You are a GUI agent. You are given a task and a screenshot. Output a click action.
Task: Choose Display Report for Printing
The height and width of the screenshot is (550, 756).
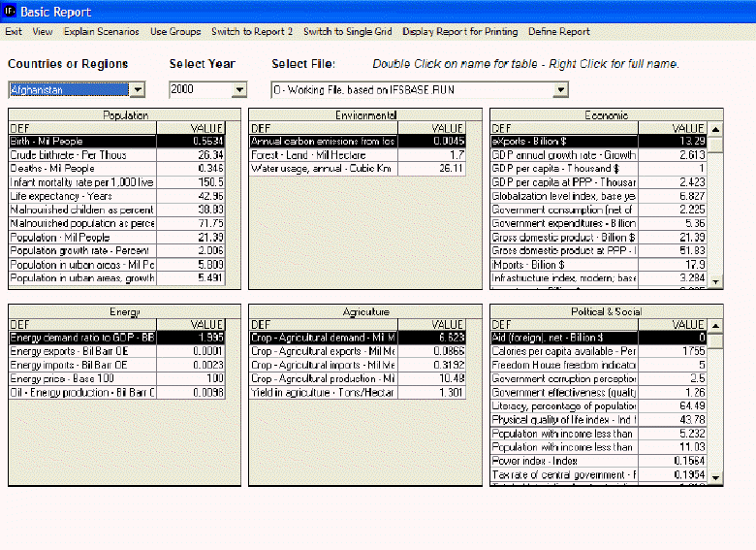(460, 32)
